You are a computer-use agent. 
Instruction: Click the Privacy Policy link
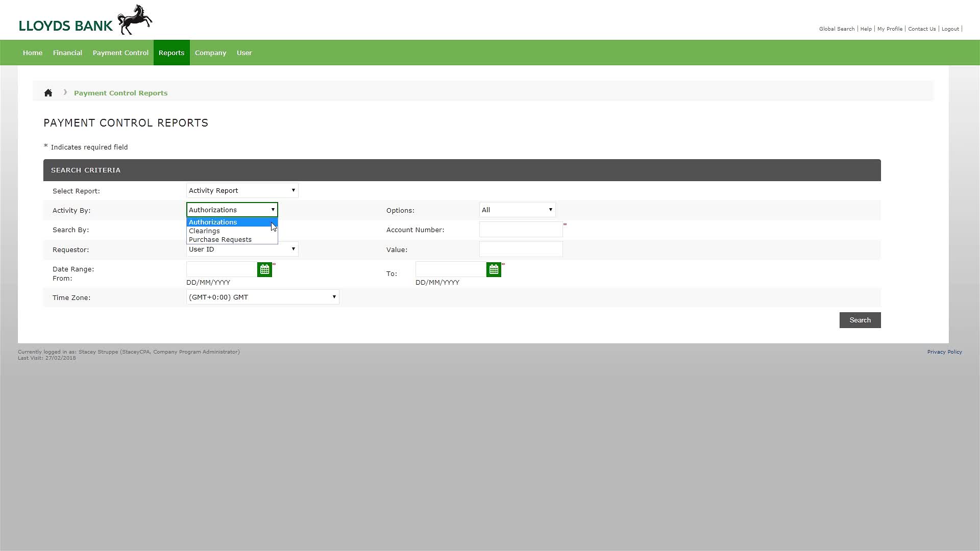coord(944,352)
